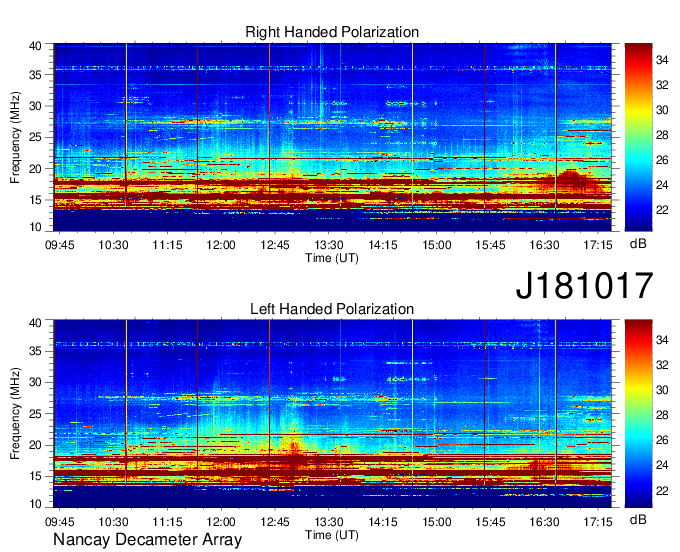Image resolution: width=680 pixels, height=552 pixels.
Task: Click the 09:45 time tick on the Left Handed plot
Action: pos(60,522)
